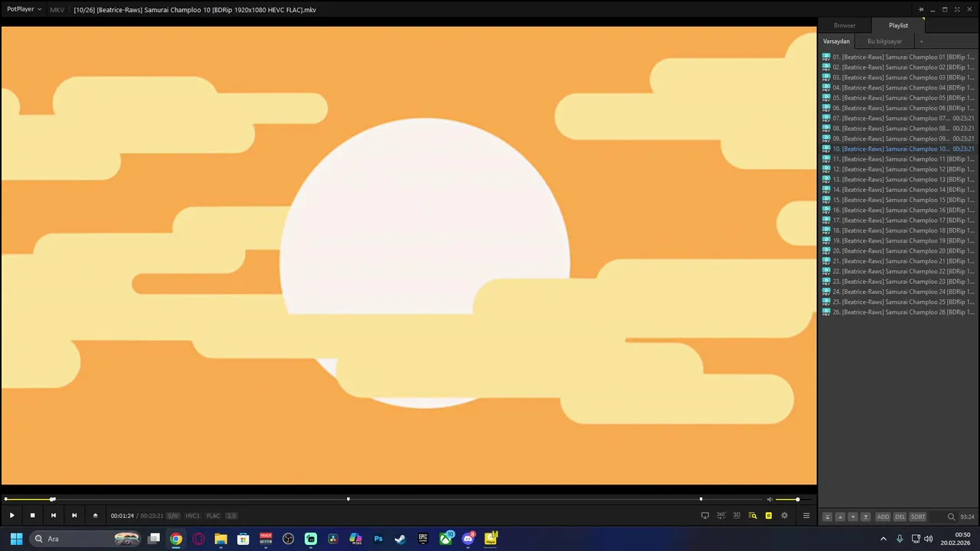The height and width of the screenshot is (551, 980).
Task: Select Samurai Champloo 26 in playlist
Action: 898,312
